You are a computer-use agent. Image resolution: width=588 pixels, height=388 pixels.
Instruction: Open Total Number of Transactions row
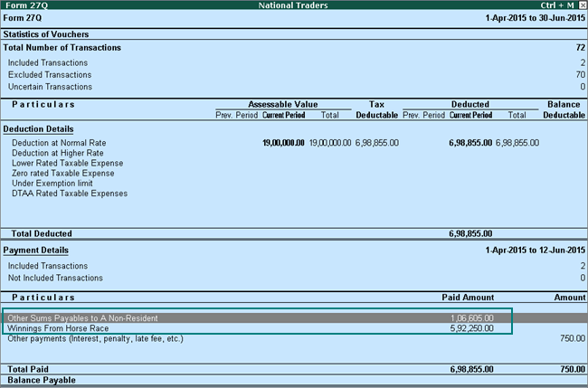point(294,48)
